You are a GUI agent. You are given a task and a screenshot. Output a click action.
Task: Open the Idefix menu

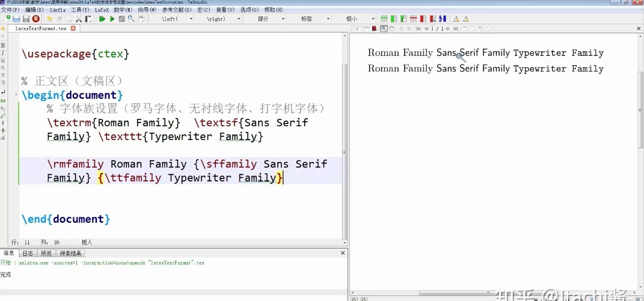(x=58, y=10)
